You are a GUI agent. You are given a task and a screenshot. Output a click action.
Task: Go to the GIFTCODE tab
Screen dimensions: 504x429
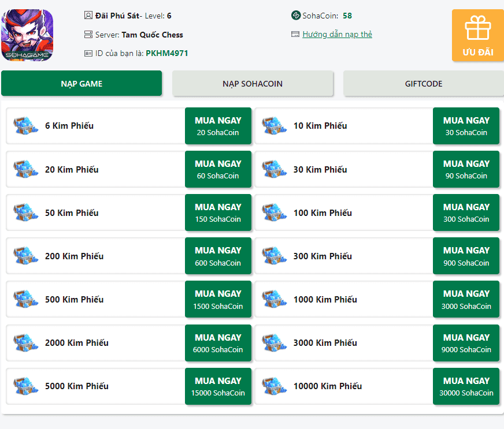coord(424,84)
